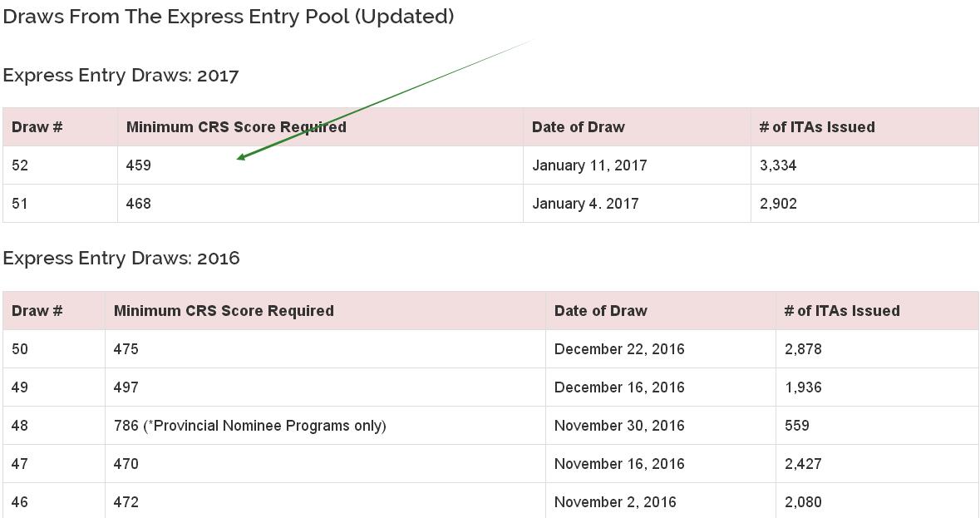Viewport: 980px width, 518px height.
Task: Click the 2017 'Minimum CRS Score Required' column header
Action: coord(236,127)
